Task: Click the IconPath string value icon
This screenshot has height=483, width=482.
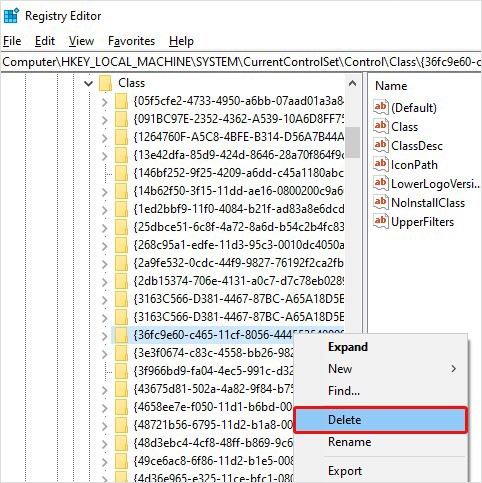Action: (x=381, y=164)
